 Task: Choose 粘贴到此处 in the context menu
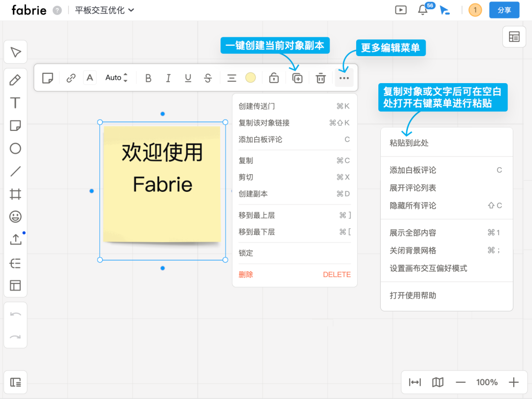446,143
